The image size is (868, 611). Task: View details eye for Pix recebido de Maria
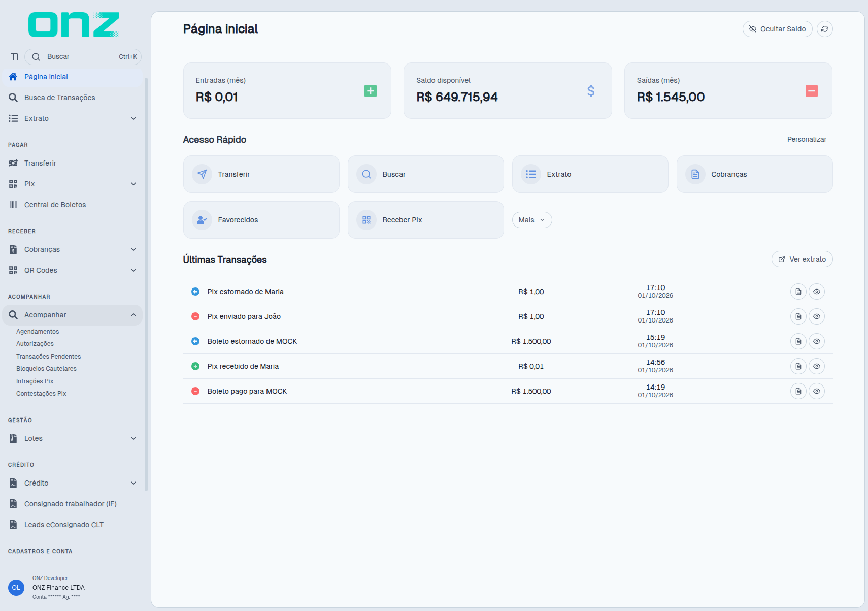(x=817, y=366)
